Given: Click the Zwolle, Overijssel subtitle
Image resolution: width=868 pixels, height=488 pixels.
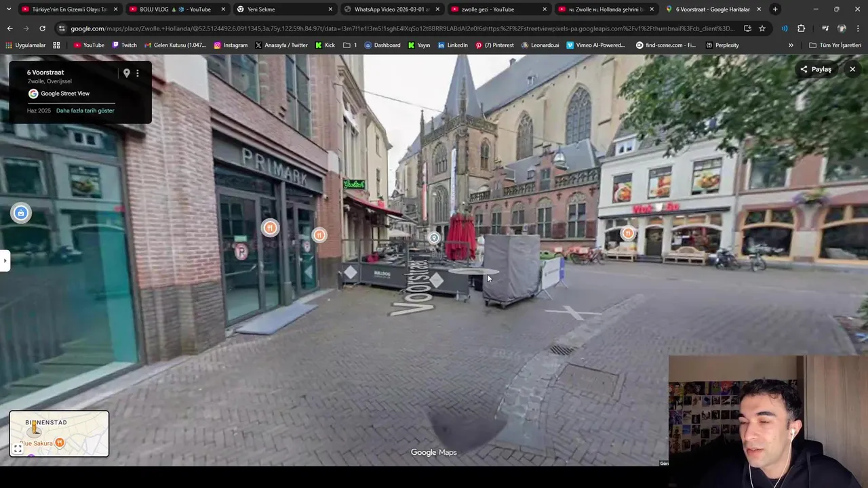Looking at the screenshot, I should pyautogui.click(x=50, y=81).
